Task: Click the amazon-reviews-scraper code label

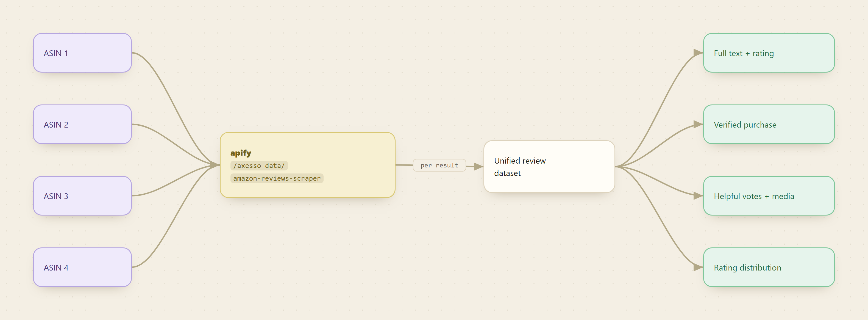Action: (x=277, y=178)
